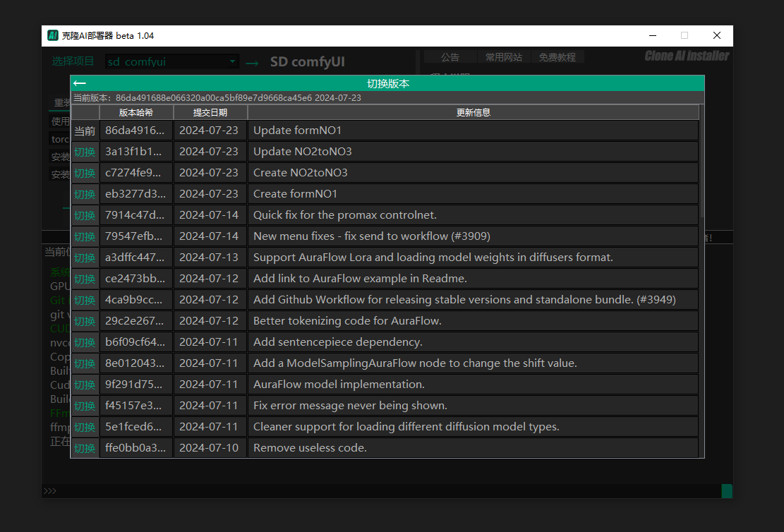The image size is (784, 532).
Task: Click the hash cell 86da4916...
Action: coord(136,131)
